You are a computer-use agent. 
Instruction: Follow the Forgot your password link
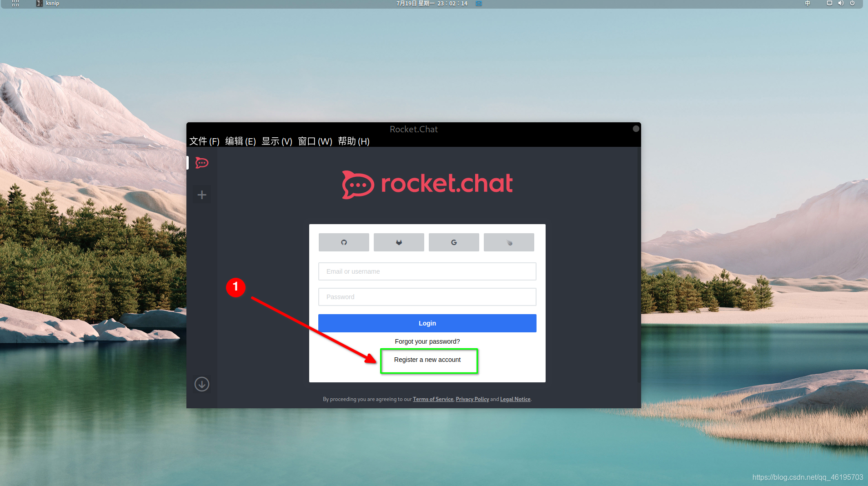tap(427, 341)
